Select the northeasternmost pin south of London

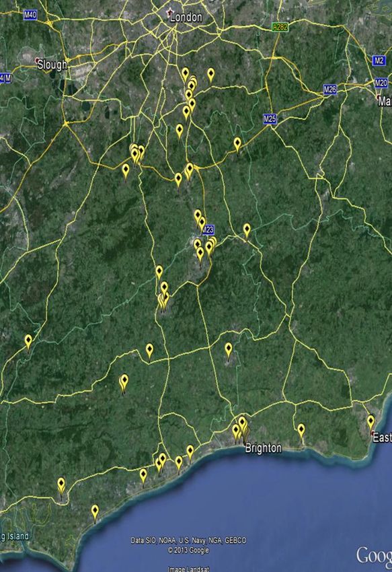(210, 75)
